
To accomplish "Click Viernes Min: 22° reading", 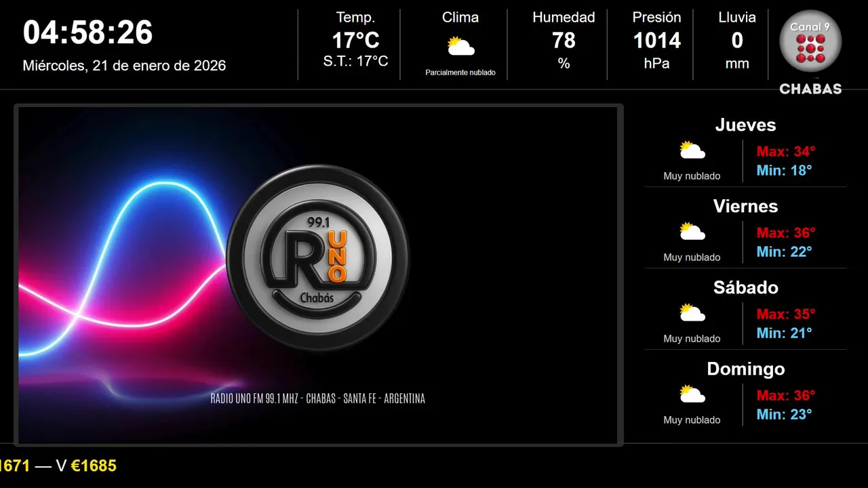I will click(784, 251).
